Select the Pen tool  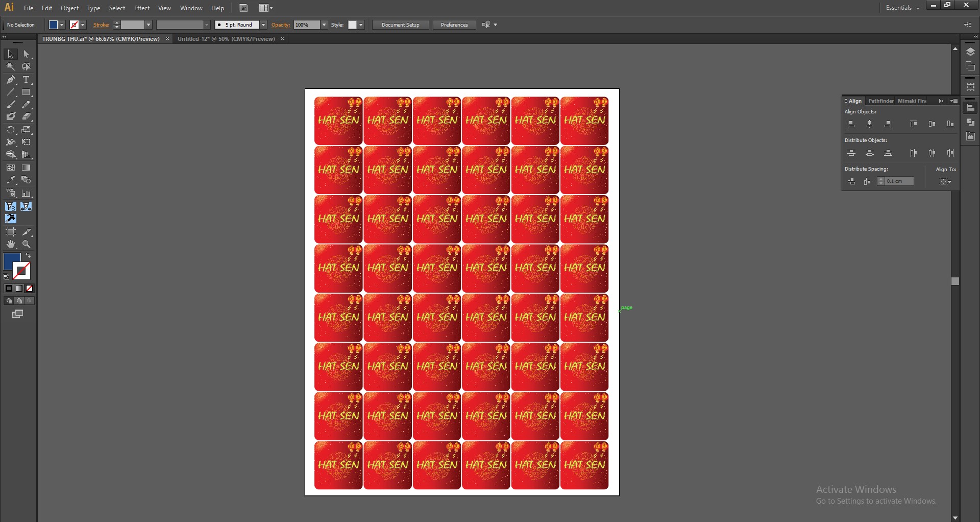click(11, 80)
